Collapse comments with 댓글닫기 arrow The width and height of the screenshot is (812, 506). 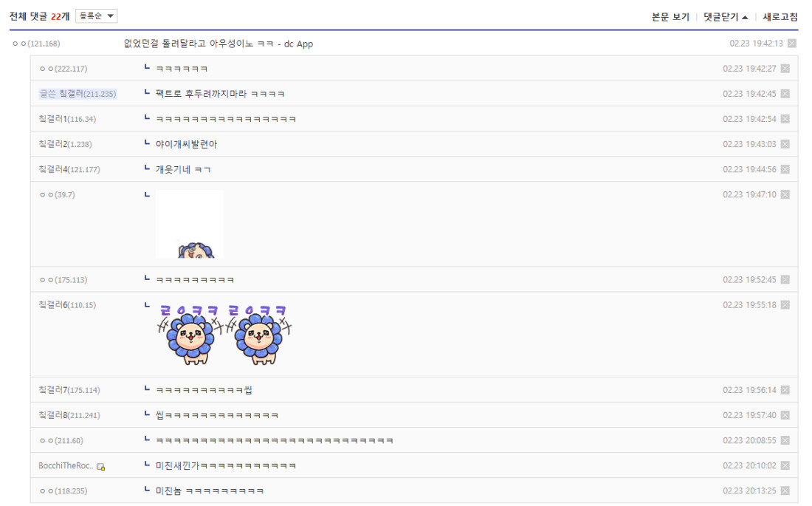(x=726, y=17)
